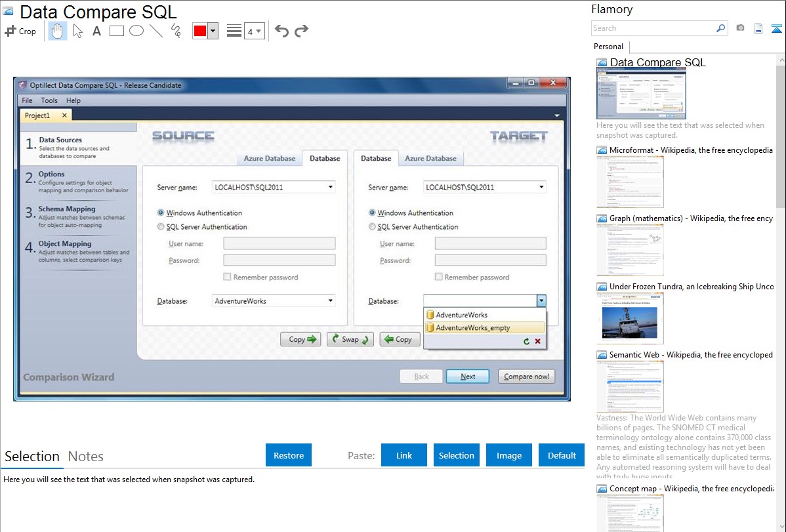Image resolution: width=786 pixels, height=532 pixels.
Task: Close the Project1 tab
Action: 64,115
